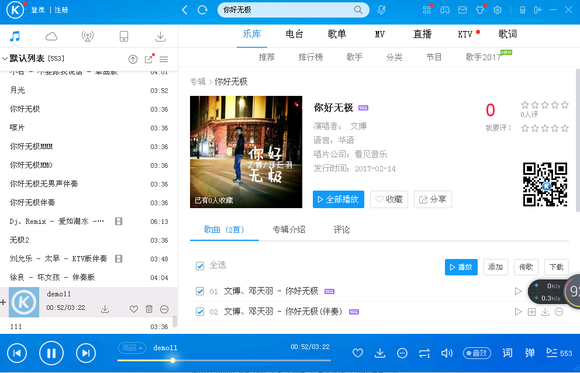Favorite demo11 with heart in the list
The width and height of the screenshot is (580, 373).
tap(134, 309)
